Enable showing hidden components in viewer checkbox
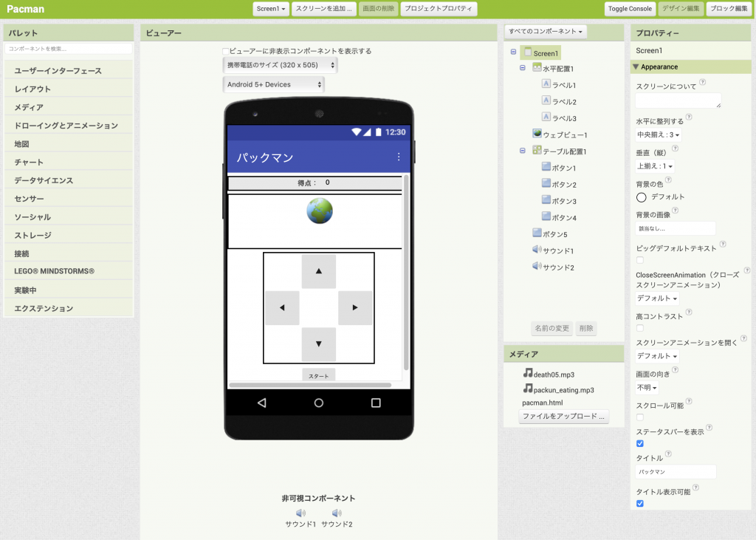The width and height of the screenshot is (756, 540). pos(226,52)
